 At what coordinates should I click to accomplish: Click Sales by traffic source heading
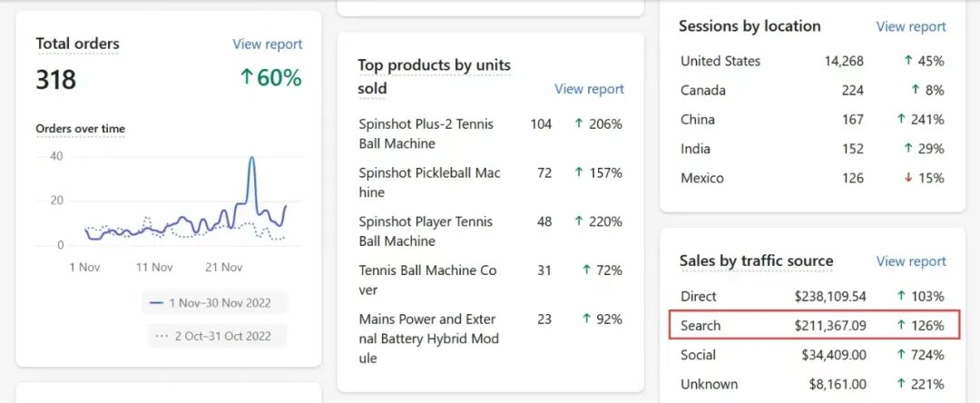click(x=756, y=261)
